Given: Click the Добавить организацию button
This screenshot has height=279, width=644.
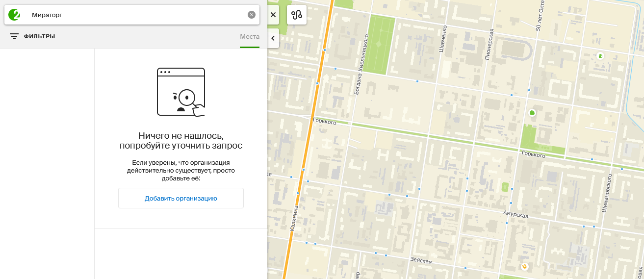Looking at the screenshot, I should (181, 199).
